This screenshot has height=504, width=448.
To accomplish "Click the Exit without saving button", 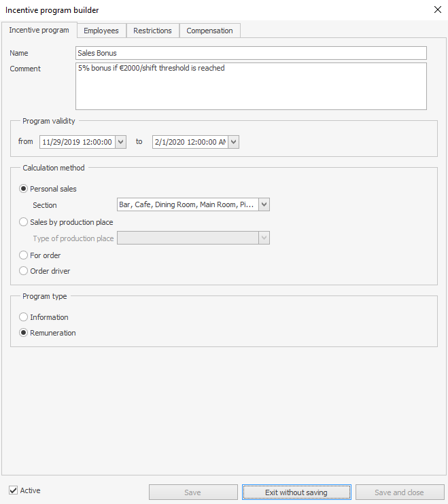I will pyautogui.click(x=296, y=492).
